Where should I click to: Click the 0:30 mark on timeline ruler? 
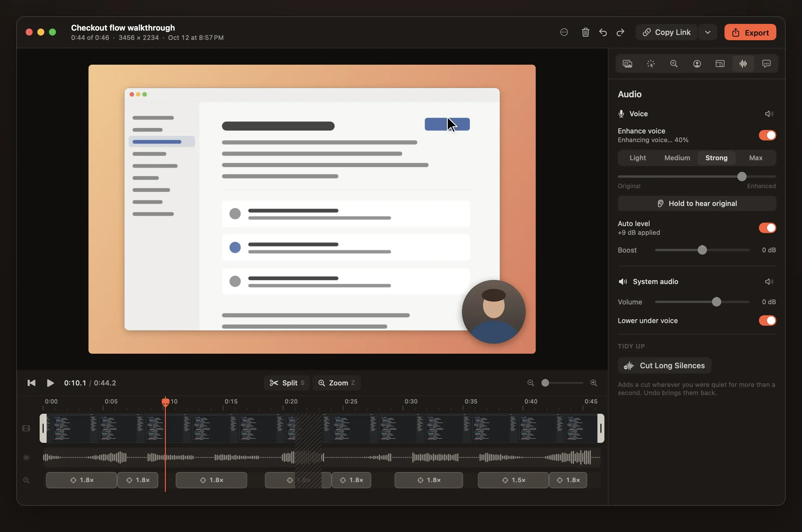pos(411,402)
